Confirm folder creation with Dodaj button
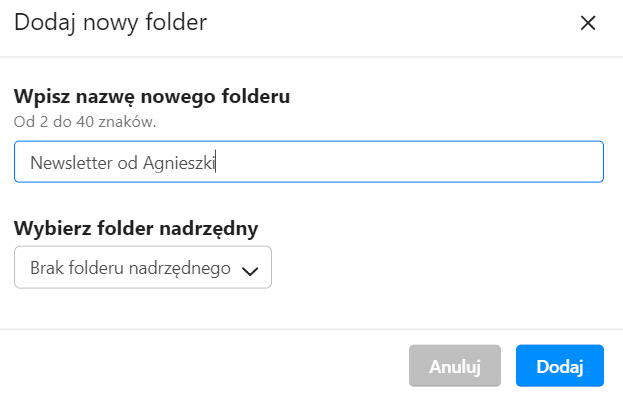Viewport: 623px width, 393px height. point(560,366)
